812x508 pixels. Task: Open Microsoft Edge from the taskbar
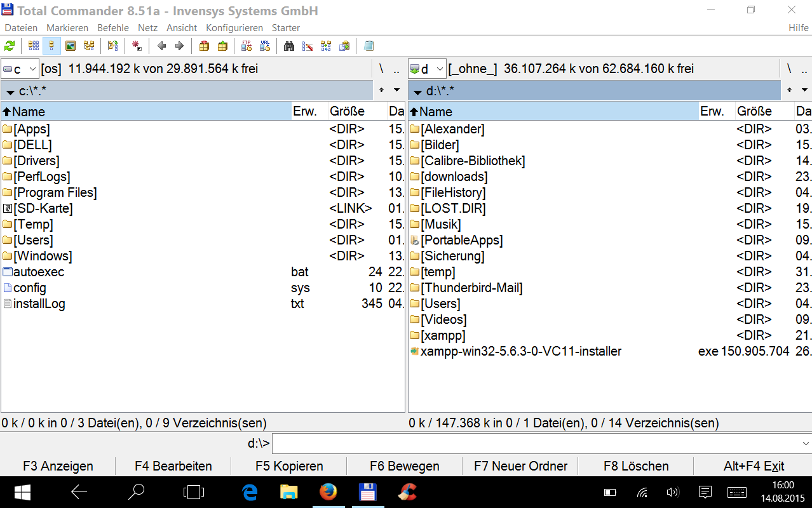pos(250,492)
